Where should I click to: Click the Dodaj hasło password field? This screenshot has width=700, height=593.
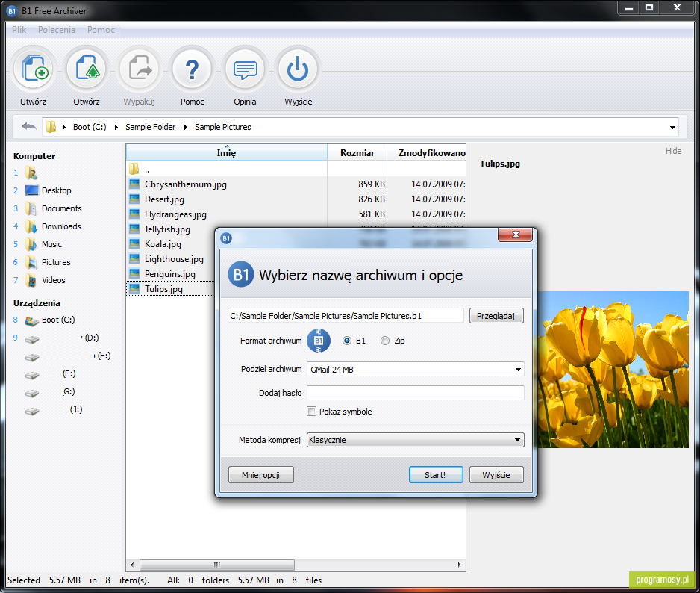pos(415,393)
